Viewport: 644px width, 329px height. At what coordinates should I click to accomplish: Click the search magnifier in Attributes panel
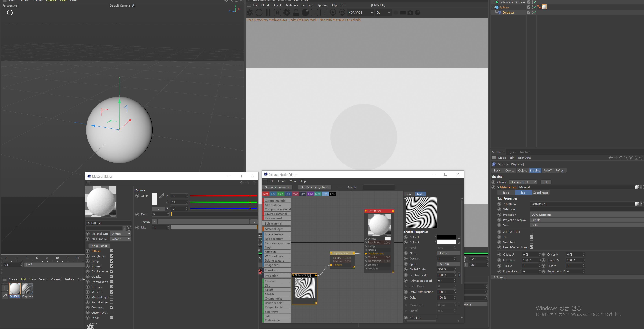point(626,158)
